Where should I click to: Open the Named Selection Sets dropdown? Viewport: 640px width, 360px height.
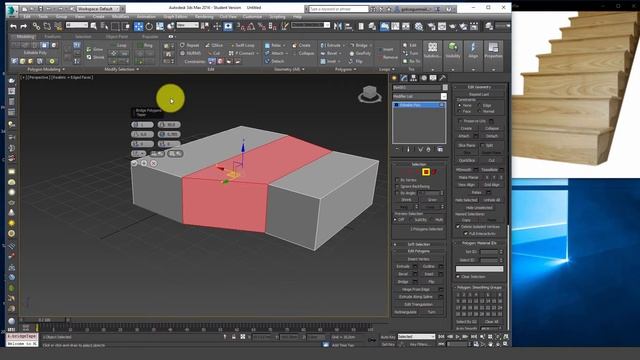(x=310, y=25)
